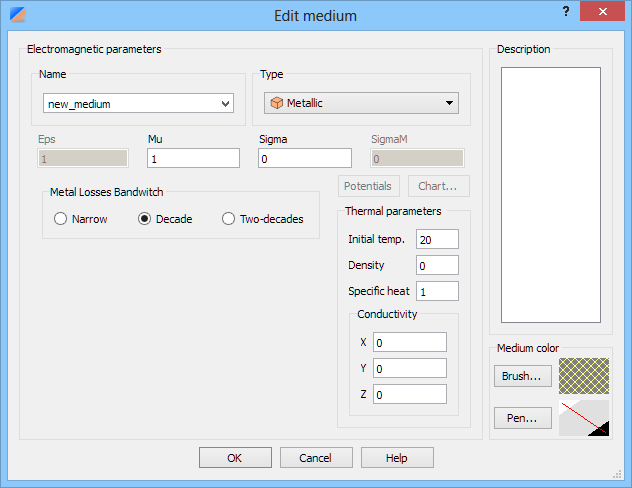
Task: Click the Description text area
Action: click(551, 195)
